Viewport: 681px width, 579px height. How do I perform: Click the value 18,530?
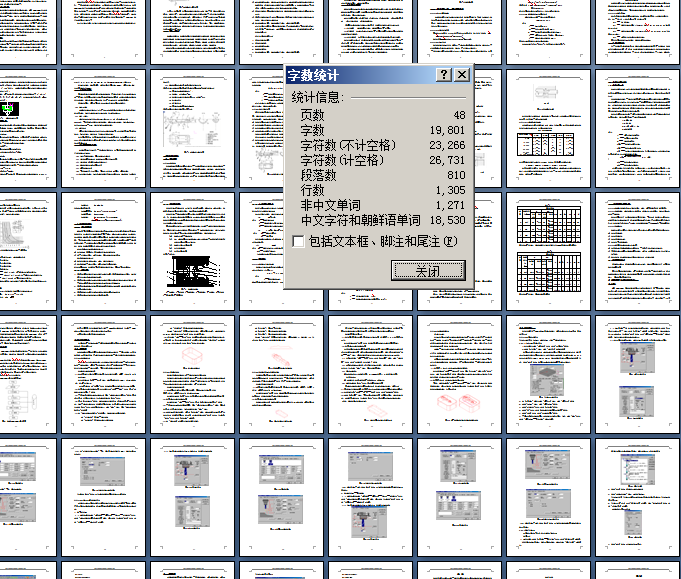click(x=447, y=220)
